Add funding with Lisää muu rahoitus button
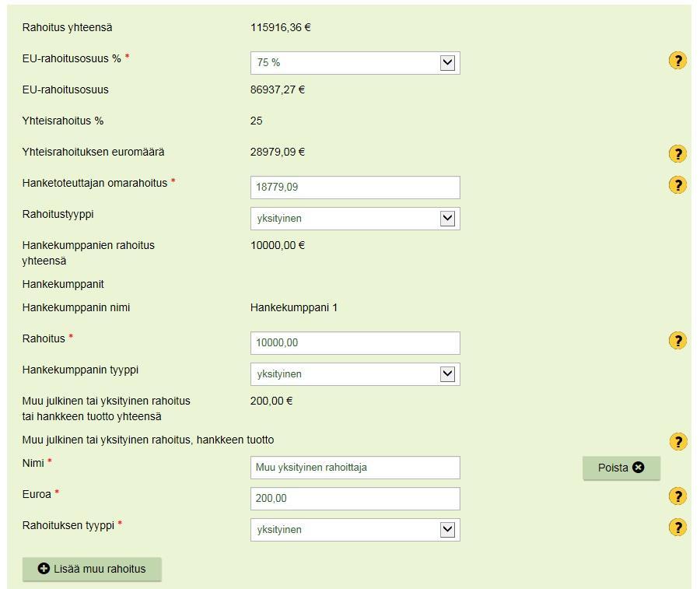 coord(92,570)
